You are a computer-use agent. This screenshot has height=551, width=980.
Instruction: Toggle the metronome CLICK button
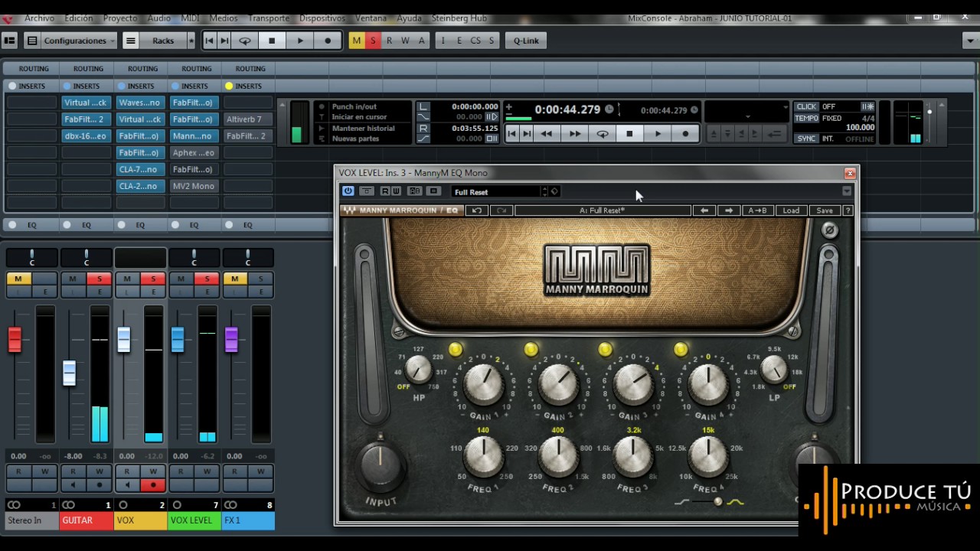(x=806, y=106)
